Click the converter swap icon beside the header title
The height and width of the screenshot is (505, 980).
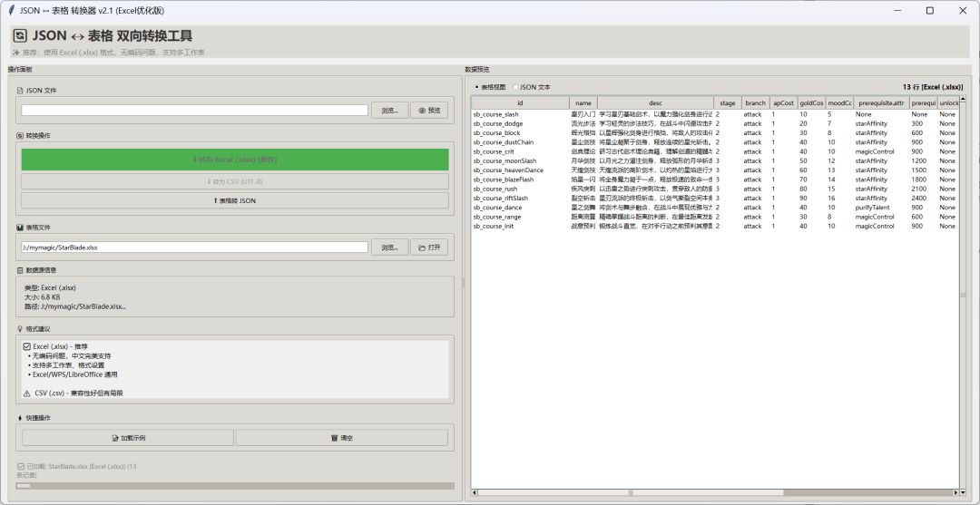pyautogui.click(x=20, y=35)
